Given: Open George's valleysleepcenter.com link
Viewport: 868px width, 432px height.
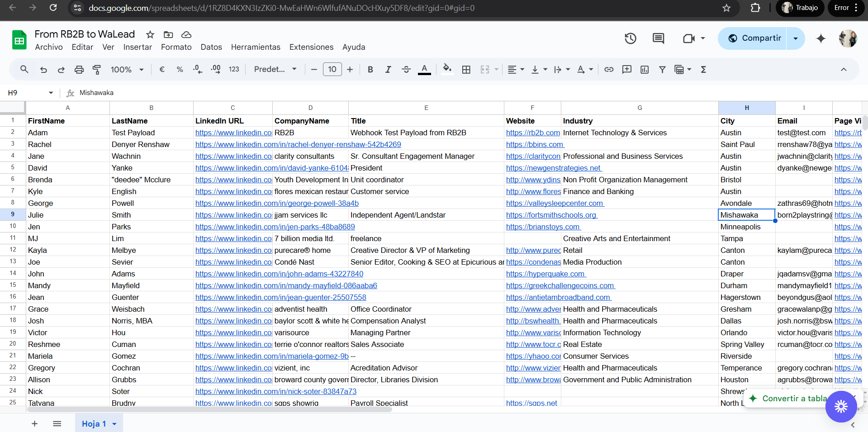Looking at the screenshot, I should point(555,203).
